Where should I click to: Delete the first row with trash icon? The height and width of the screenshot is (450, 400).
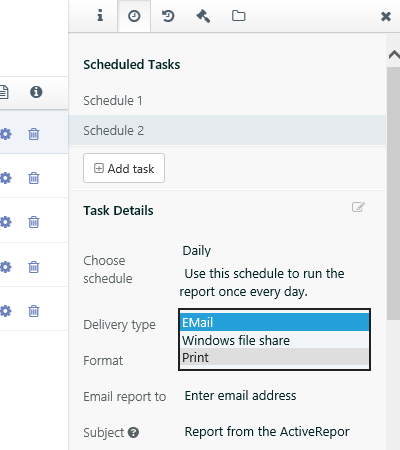34,134
